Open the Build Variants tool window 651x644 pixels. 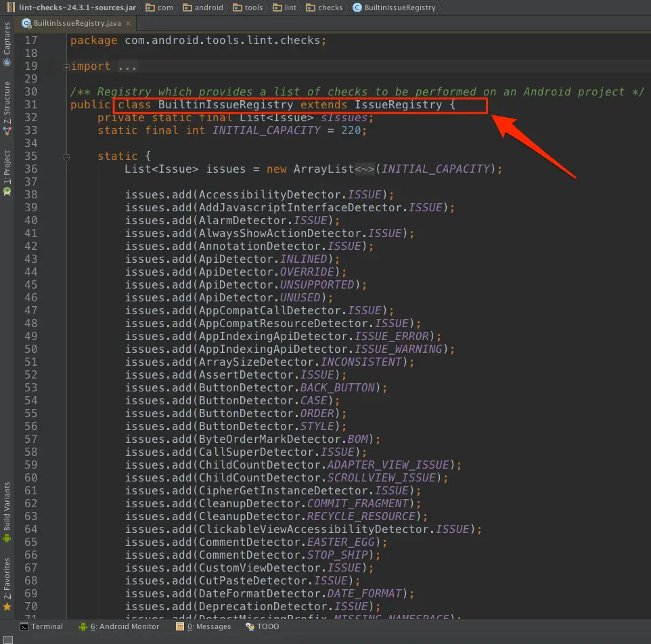coord(7,512)
